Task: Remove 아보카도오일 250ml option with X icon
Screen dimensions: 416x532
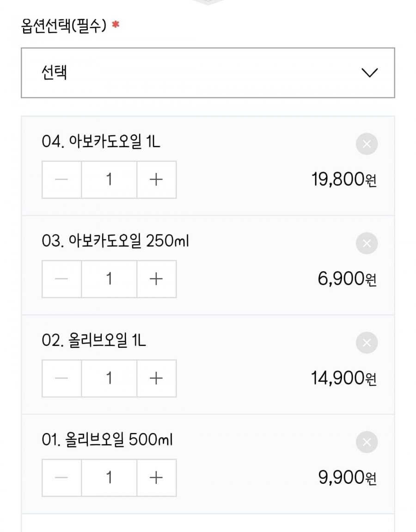Action: (x=367, y=243)
